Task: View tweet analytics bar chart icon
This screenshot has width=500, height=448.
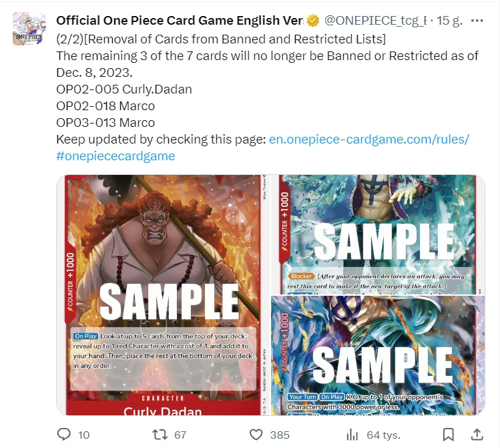Action: coord(352,435)
